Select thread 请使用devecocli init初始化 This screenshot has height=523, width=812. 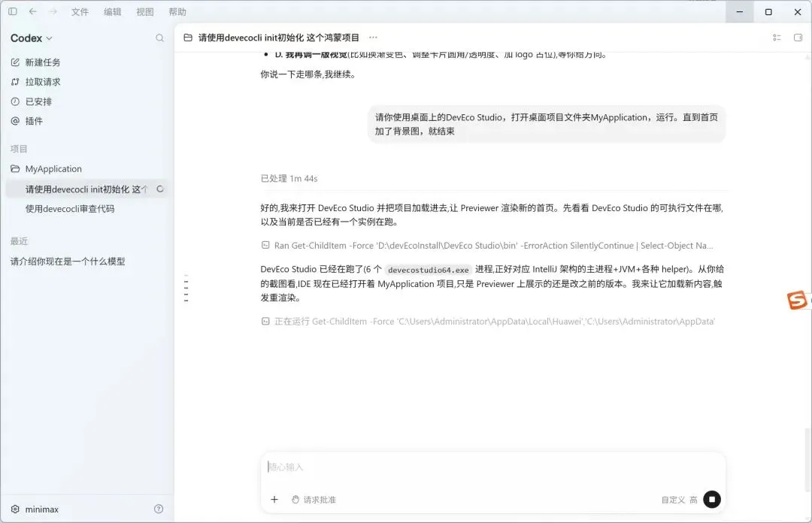tap(86, 189)
